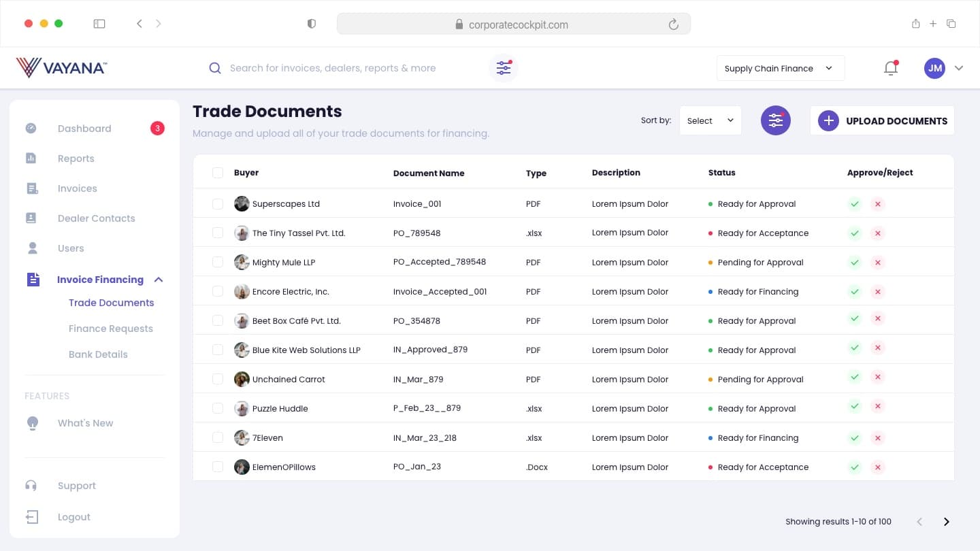Reload the browser page
The image size is (980, 551).
click(673, 24)
